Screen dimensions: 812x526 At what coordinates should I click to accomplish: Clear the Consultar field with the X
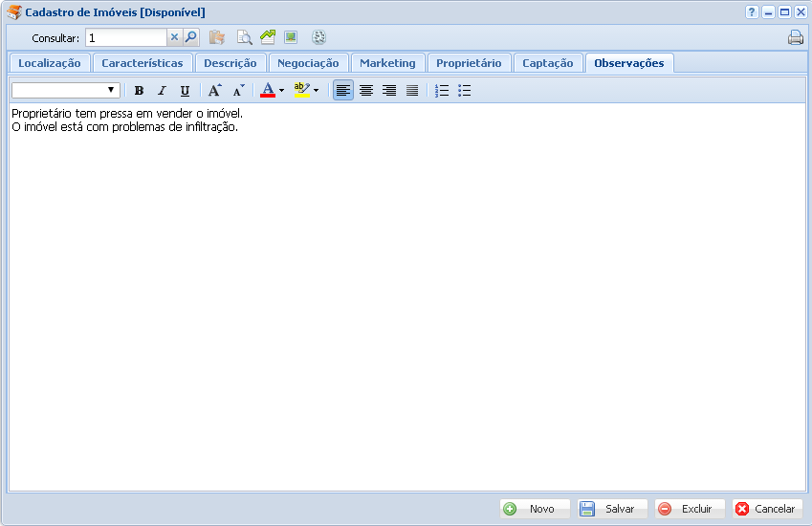pyautogui.click(x=174, y=38)
